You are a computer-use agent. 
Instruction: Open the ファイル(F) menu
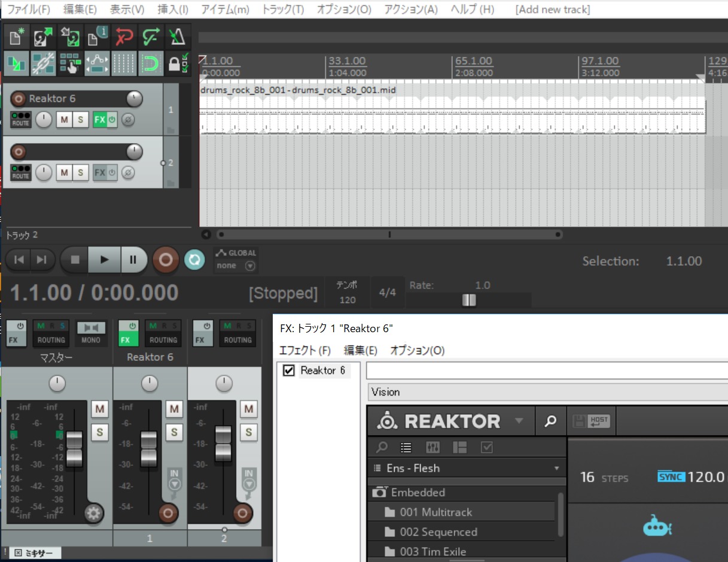pyautogui.click(x=28, y=10)
